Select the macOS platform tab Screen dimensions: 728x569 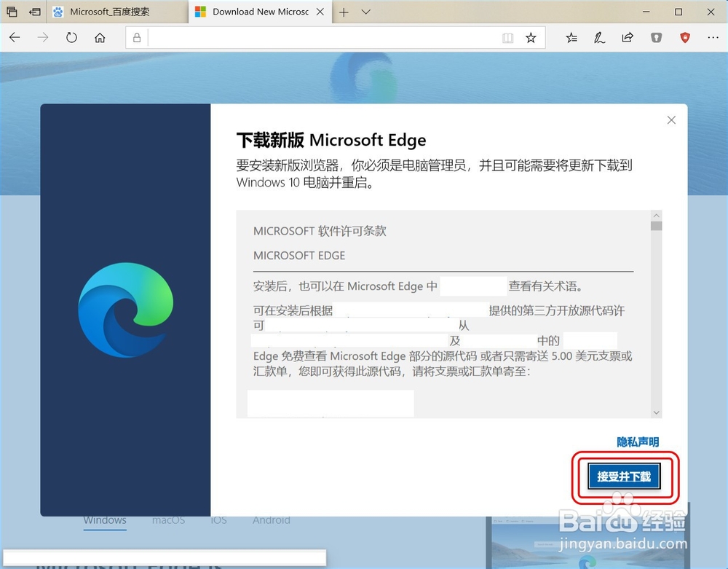point(169,519)
